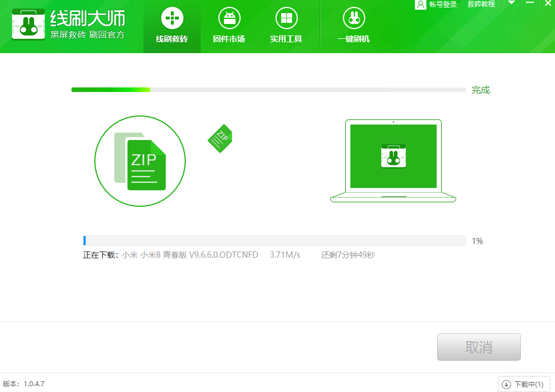Click the large ZIP file circle icon

[140, 161]
